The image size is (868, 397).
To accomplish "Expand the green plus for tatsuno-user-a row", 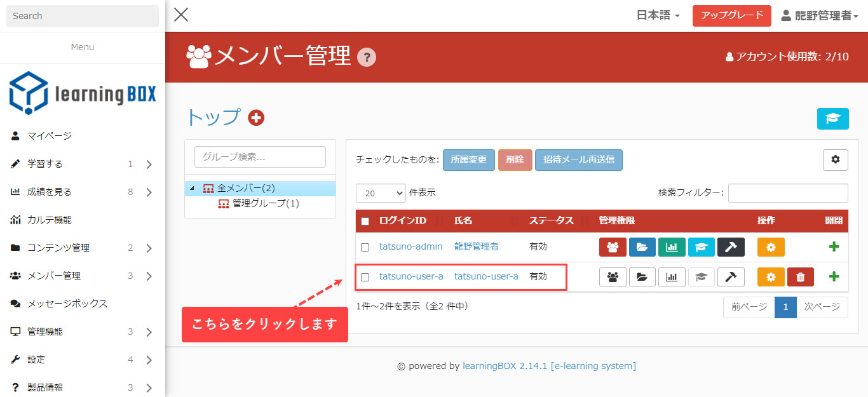I will [x=834, y=277].
